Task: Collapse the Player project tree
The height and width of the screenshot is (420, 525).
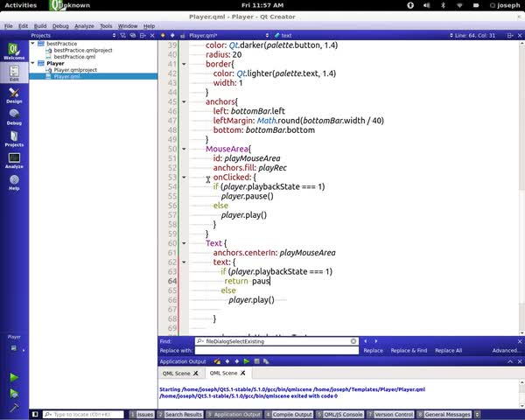Action: [33, 63]
